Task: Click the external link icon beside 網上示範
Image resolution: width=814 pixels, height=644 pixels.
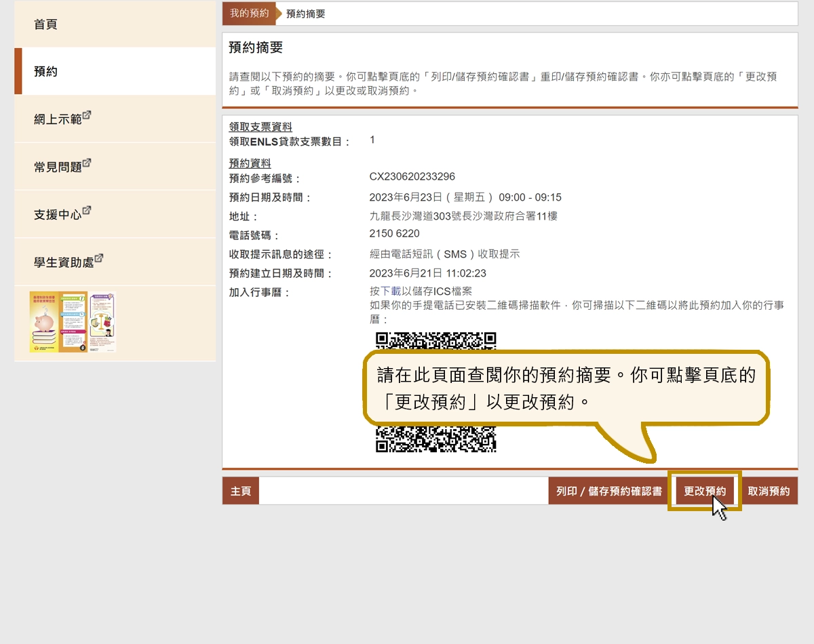Action: tap(86, 115)
